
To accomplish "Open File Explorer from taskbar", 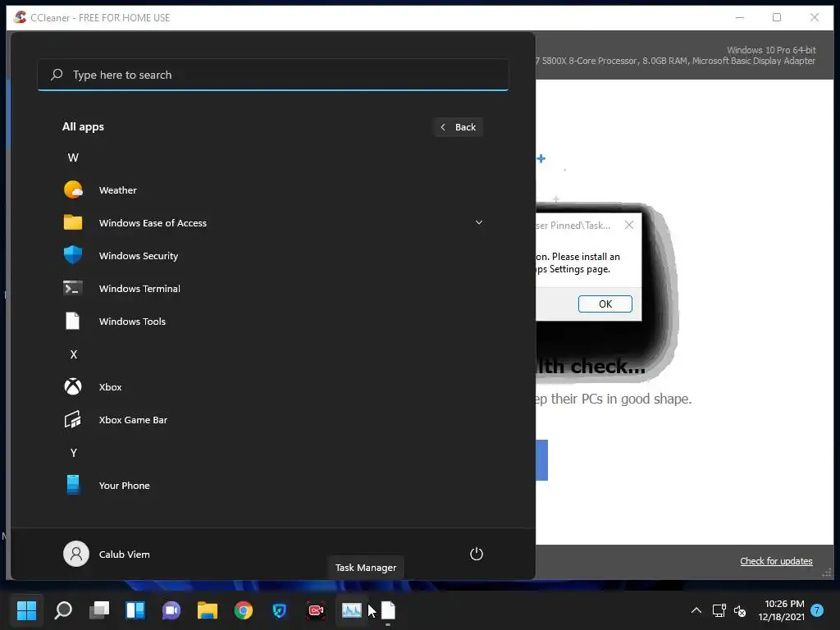I will coord(208,610).
